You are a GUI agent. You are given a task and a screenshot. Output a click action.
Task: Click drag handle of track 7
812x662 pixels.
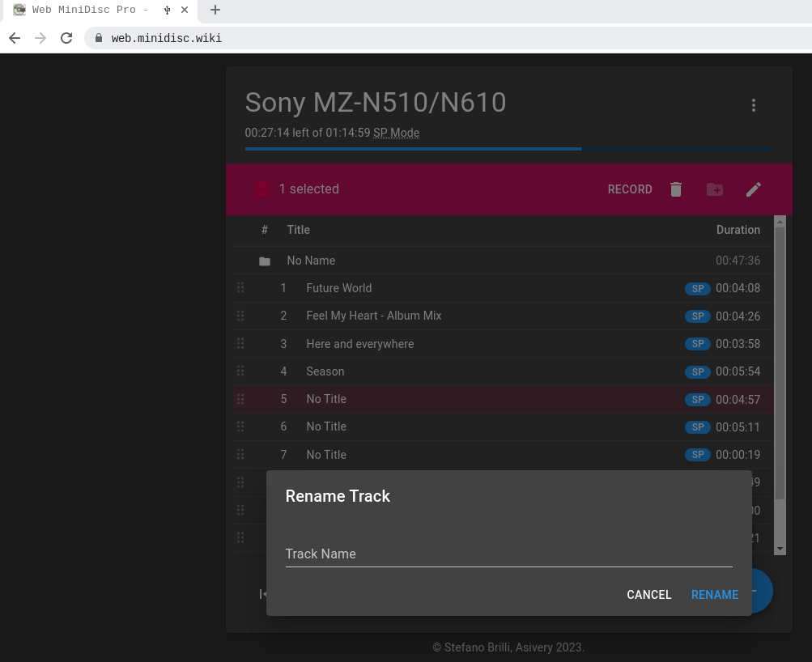coord(240,455)
